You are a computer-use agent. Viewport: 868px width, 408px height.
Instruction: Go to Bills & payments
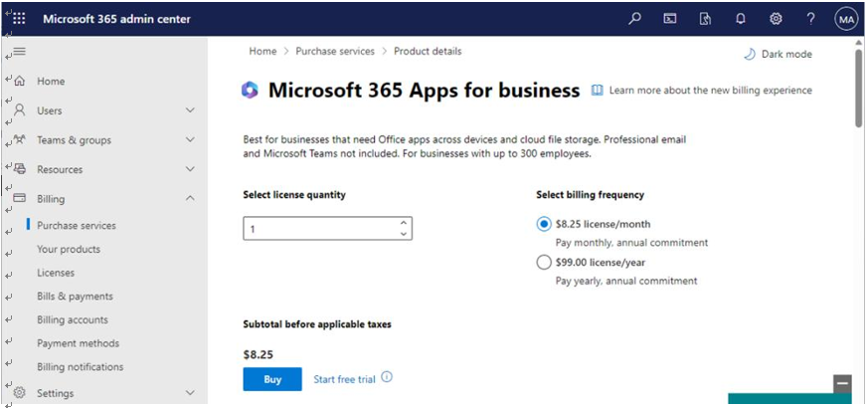coord(75,297)
